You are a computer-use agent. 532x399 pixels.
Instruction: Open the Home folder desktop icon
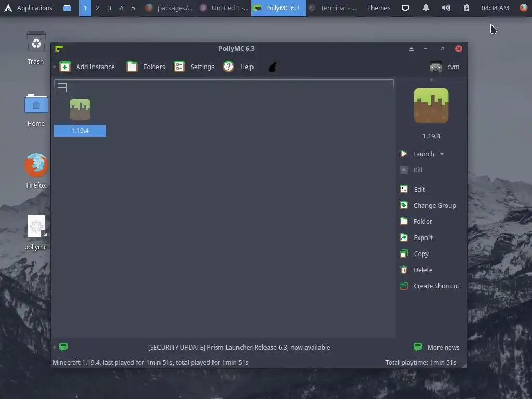pos(36,110)
